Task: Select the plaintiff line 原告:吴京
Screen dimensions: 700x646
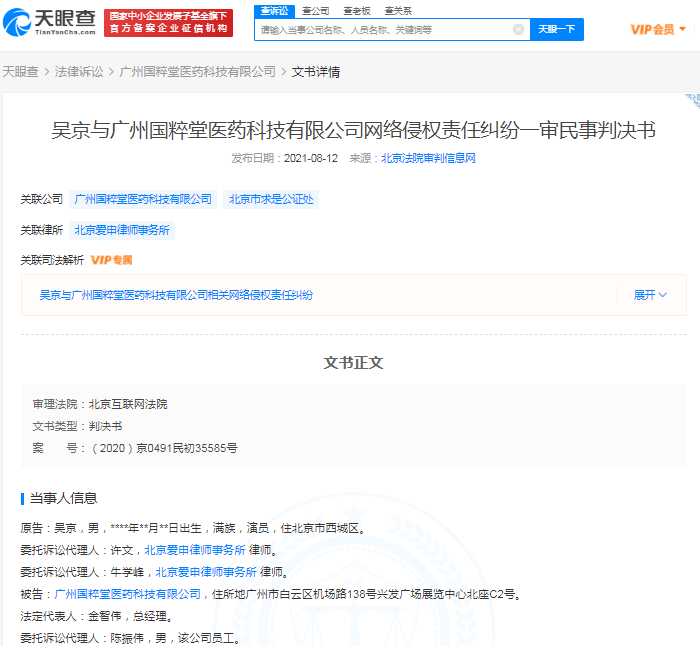Action: click(x=193, y=528)
